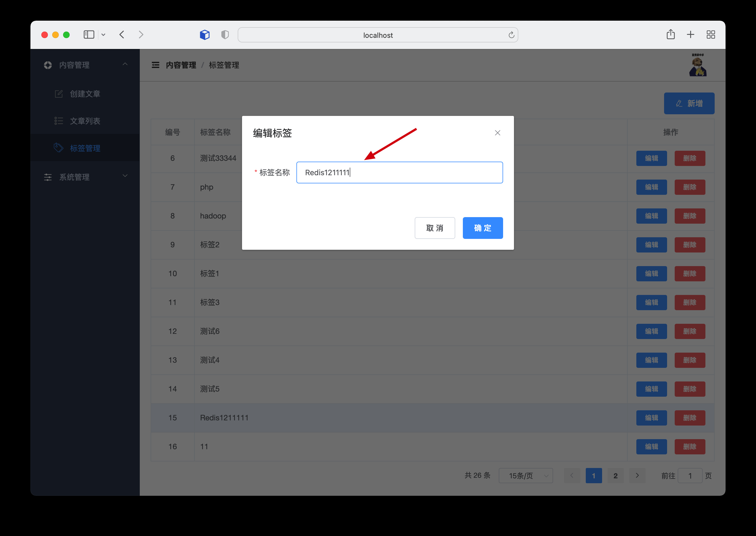Go to page 2 in pagination
Viewport: 756px width, 536px height.
[615, 476]
